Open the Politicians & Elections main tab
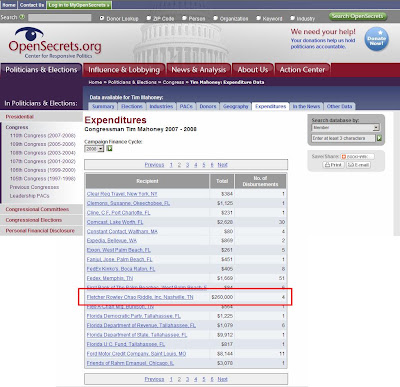 pyautogui.click(x=41, y=70)
